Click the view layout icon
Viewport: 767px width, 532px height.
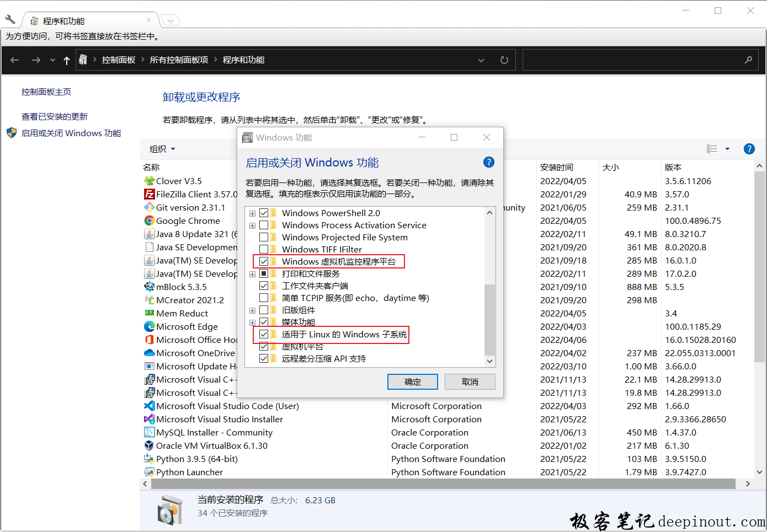[712, 149]
